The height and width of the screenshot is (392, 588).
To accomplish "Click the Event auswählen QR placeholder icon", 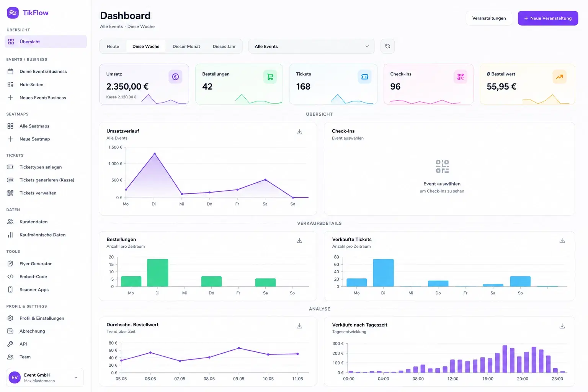I will [442, 167].
